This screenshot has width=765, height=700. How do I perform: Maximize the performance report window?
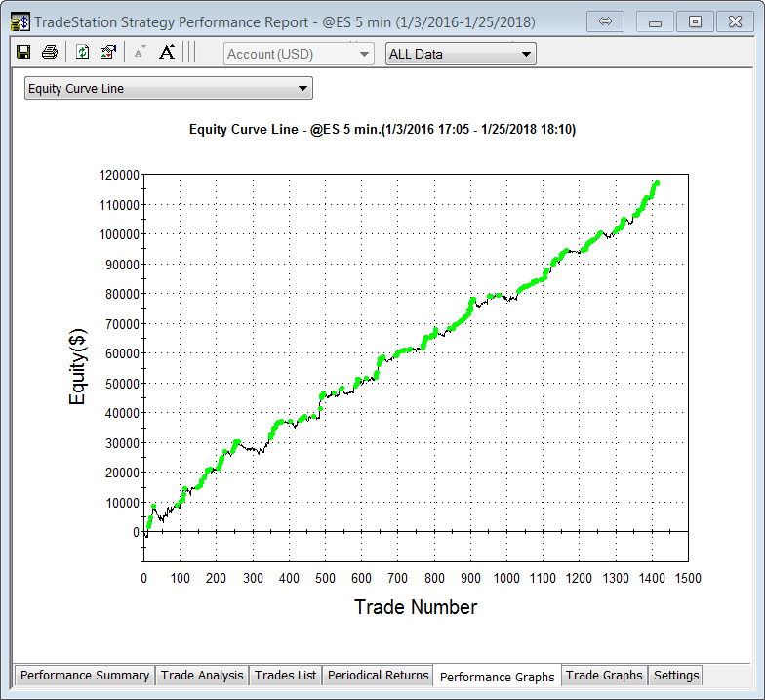point(695,21)
